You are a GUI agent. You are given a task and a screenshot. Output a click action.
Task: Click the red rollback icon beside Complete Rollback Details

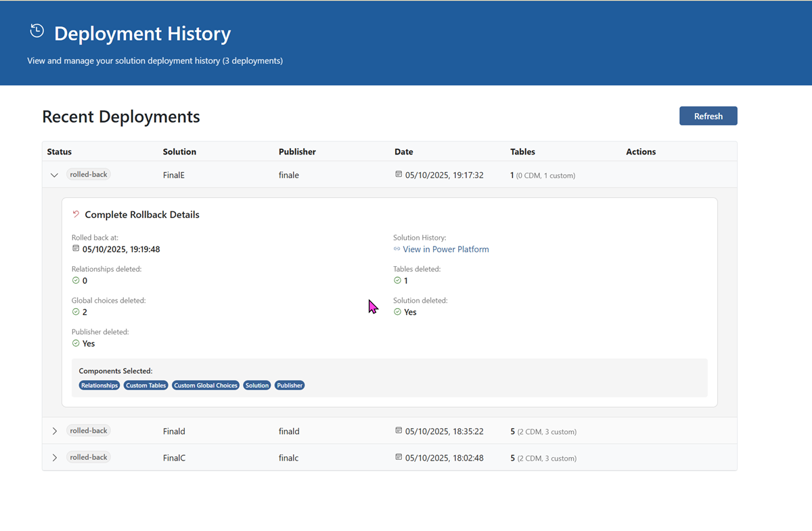[x=76, y=215]
